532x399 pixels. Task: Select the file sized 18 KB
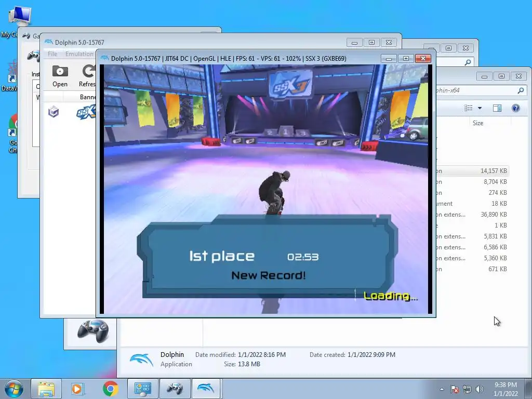(472, 203)
